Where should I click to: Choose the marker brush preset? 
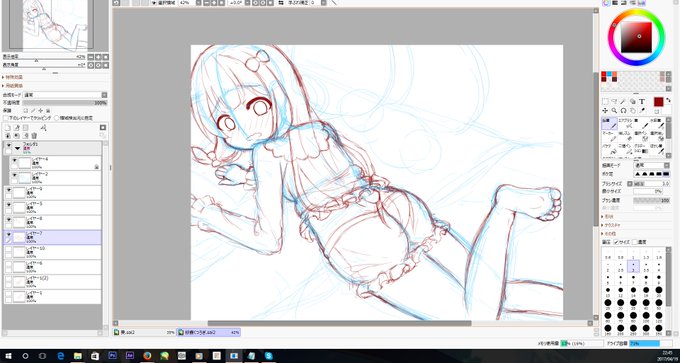(609, 136)
